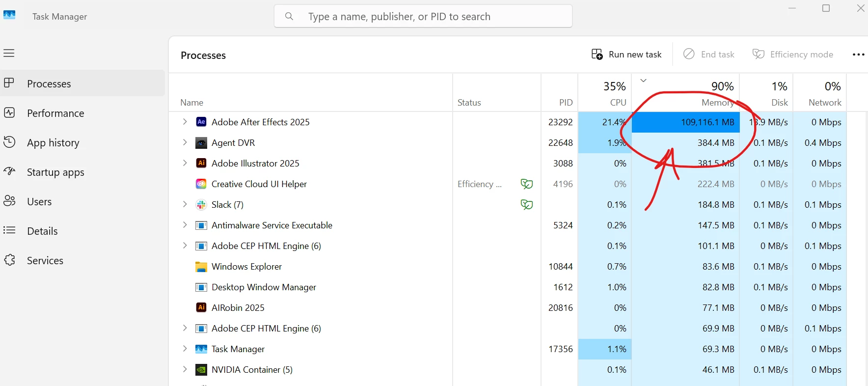The image size is (868, 386).
Task: Open the more options ellipsis menu
Action: [858, 55]
